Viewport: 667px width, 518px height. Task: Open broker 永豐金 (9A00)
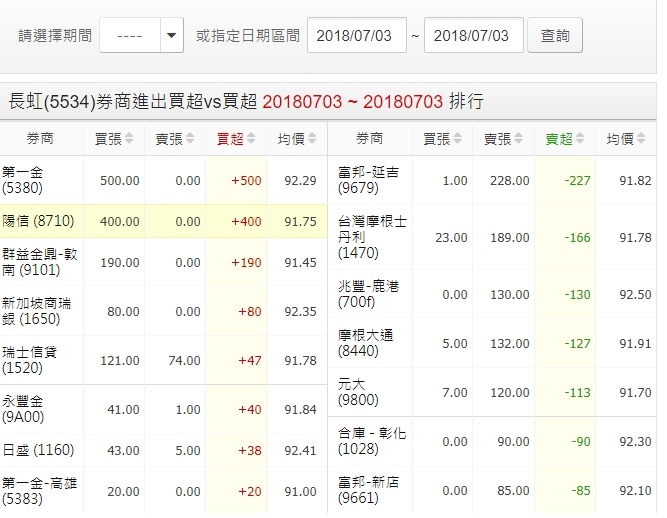(23, 409)
